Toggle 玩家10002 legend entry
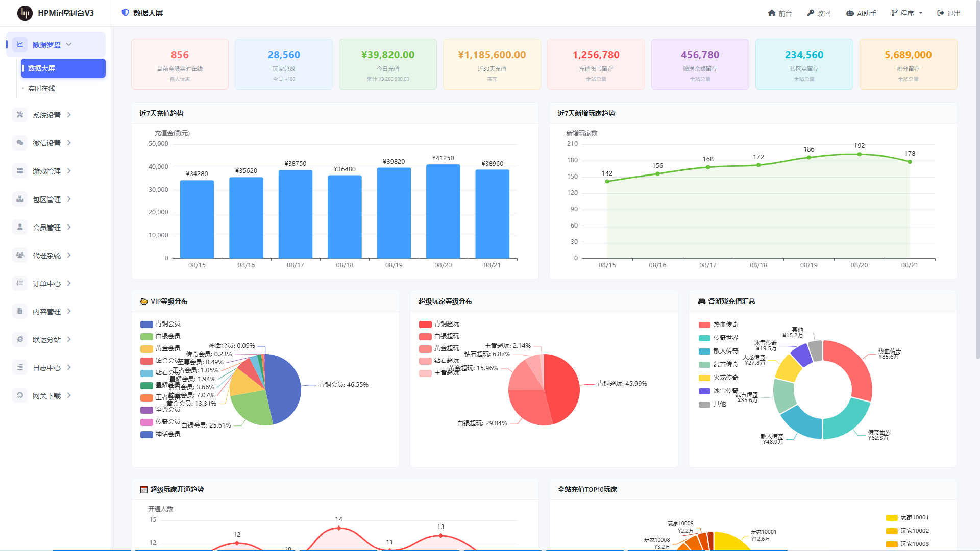The height and width of the screenshot is (551, 980). (908, 531)
